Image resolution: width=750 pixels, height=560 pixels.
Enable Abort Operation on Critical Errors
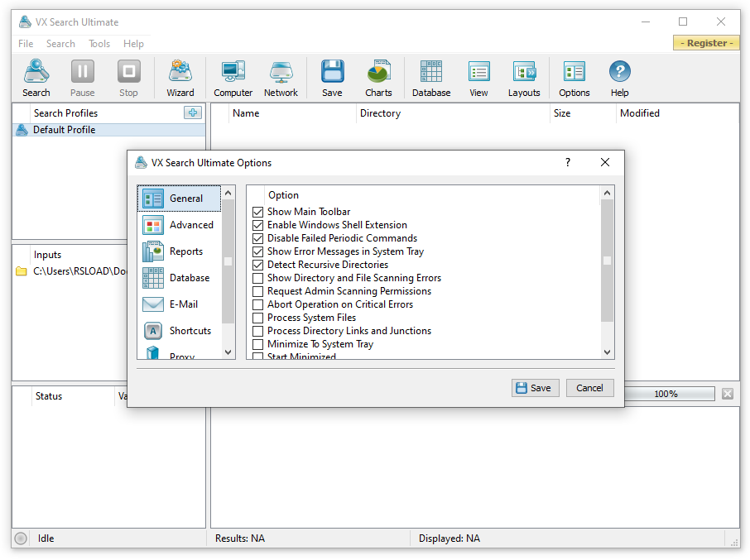257,304
